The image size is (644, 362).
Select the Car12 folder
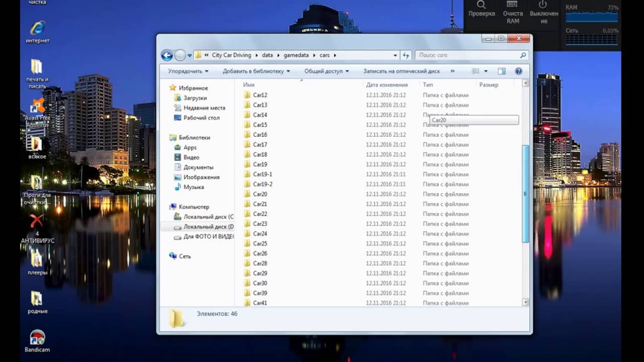click(260, 95)
